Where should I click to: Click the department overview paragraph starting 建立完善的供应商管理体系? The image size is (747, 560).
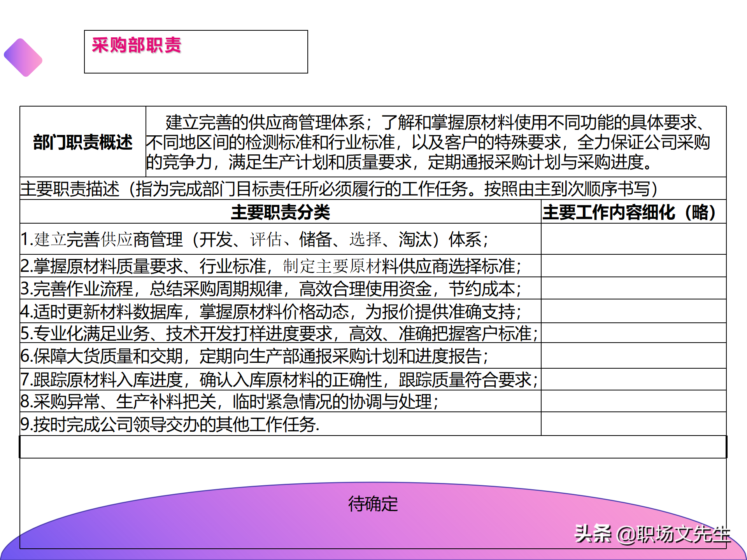pyautogui.click(x=428, y=142)
